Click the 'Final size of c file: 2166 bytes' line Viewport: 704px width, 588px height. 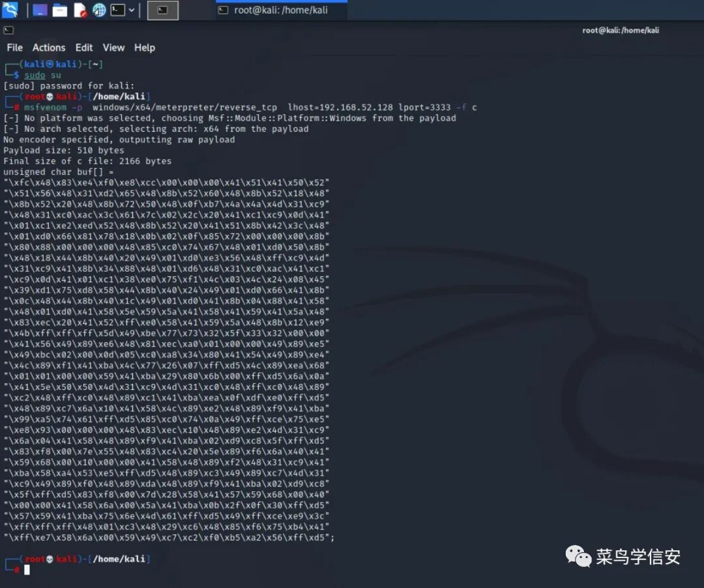pyautogui.click(x=87, y=161)
